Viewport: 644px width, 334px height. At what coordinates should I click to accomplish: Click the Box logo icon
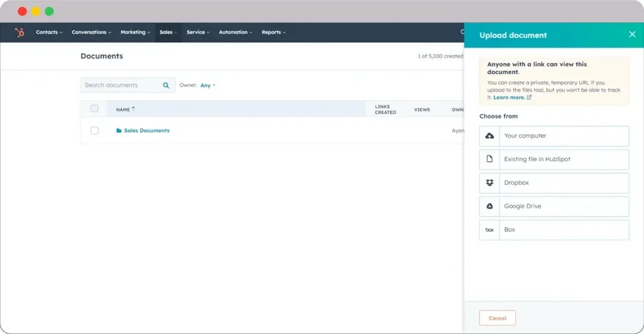(490, 230)
